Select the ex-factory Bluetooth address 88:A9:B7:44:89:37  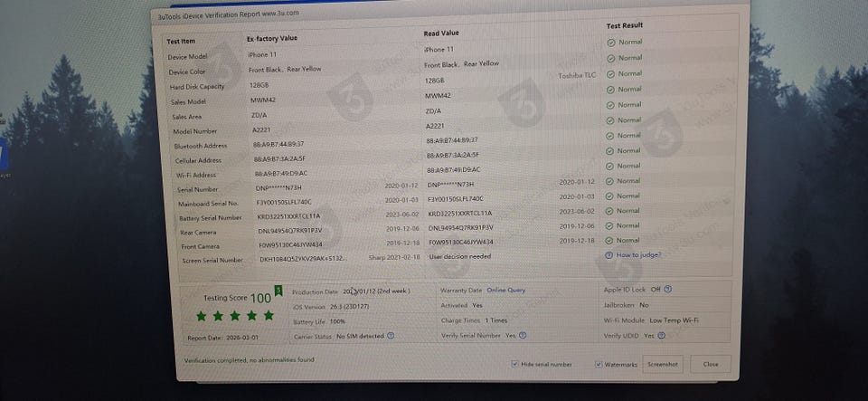click(x=278, y=144)
